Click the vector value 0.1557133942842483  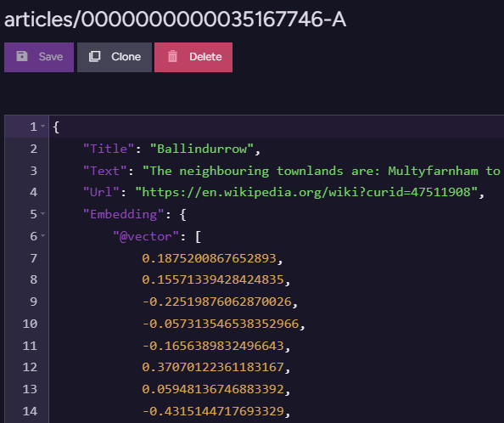tap(213, 279)
